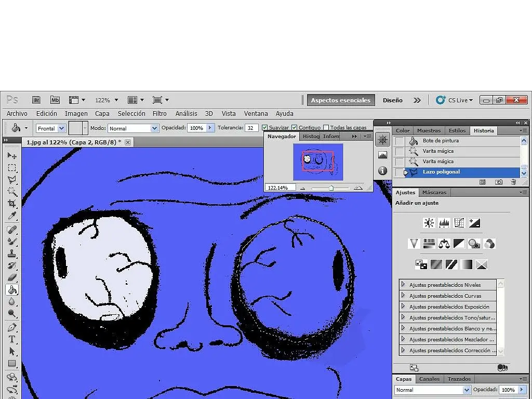
Task: Click the Tolerancia value field
Action: point(251,128)
